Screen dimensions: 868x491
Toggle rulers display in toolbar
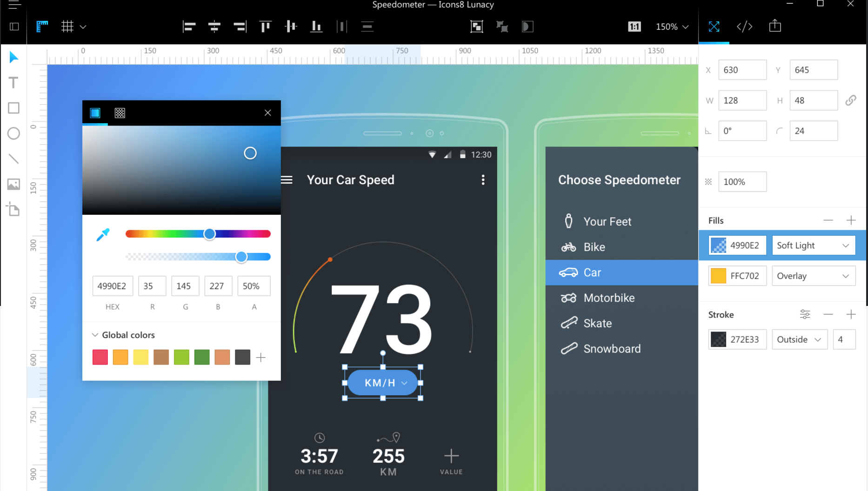[42, 27]
